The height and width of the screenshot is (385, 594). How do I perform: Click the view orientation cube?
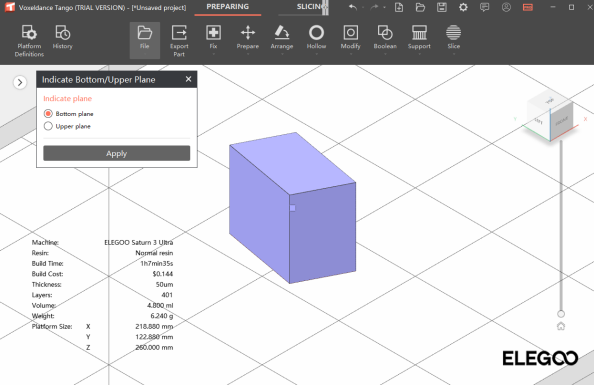point(550,116)
